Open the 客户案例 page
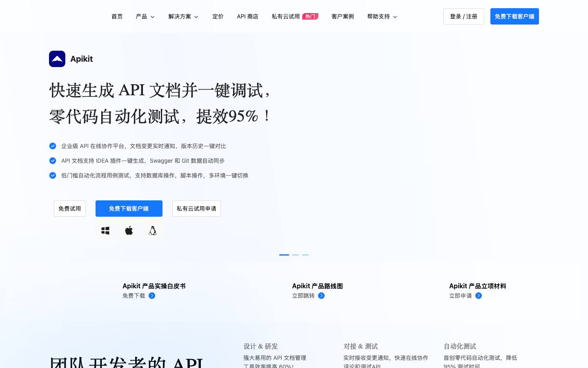 [x=343, y=16]
